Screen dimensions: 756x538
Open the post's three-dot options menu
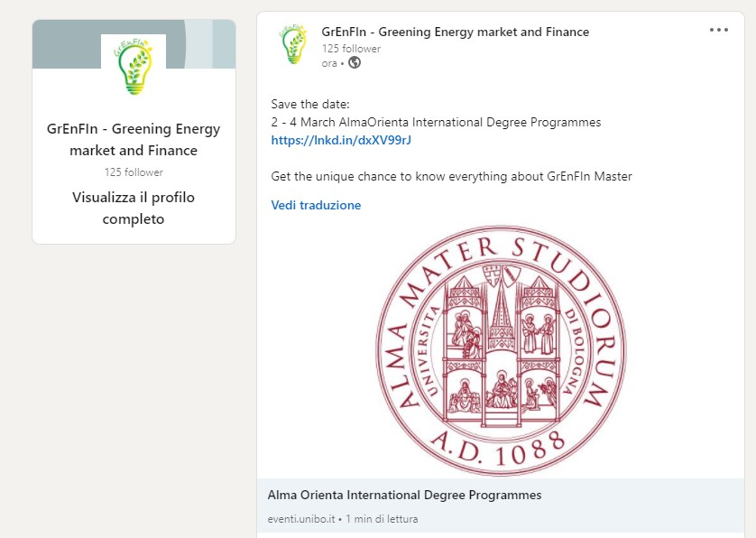pos(718,30)
